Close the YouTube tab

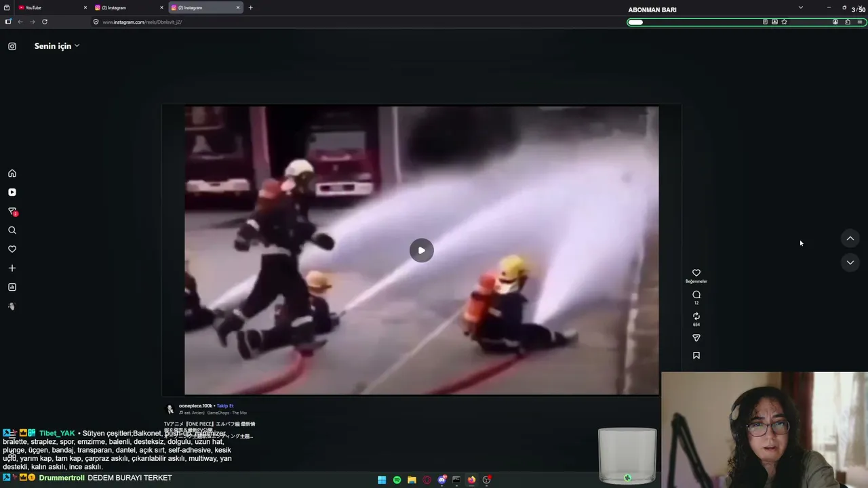(x=85, y=7)
